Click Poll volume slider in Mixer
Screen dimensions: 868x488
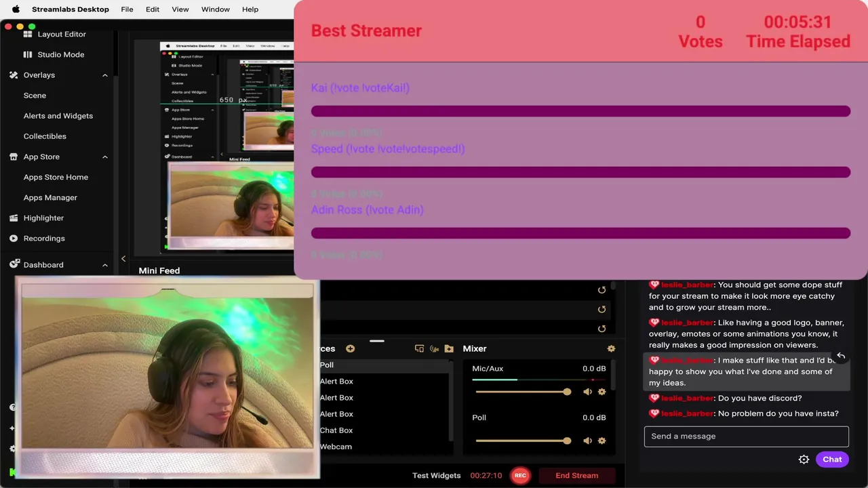523,441
